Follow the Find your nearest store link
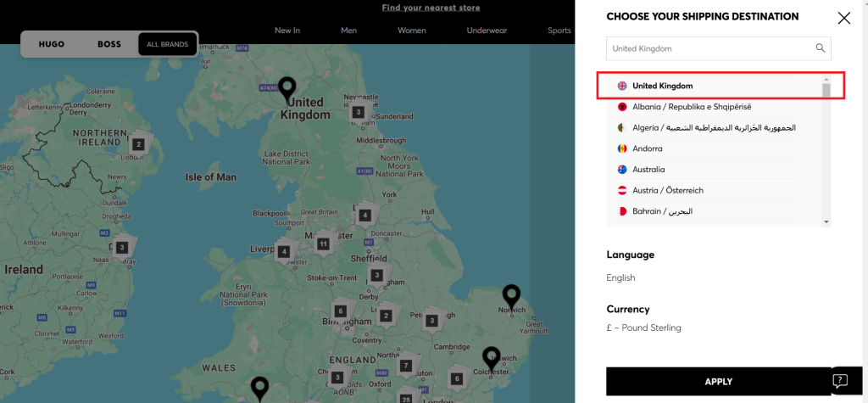 pos(431,8)
